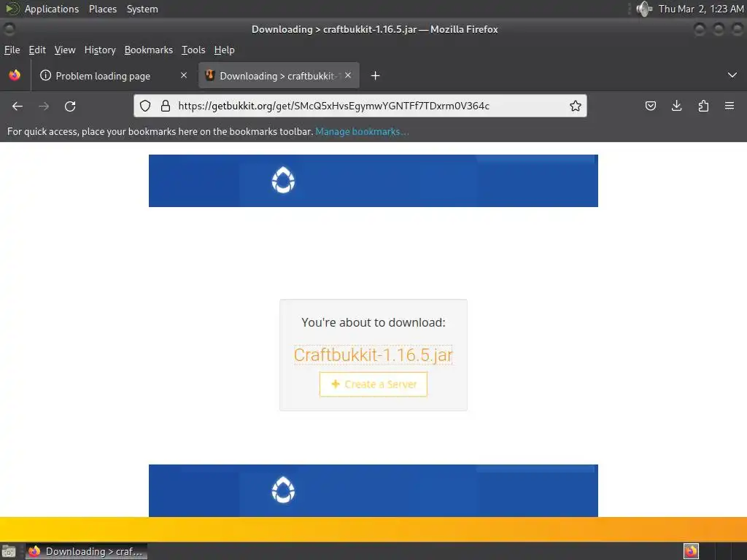This screenshot has width=747, height=560.
Task: Click Firefox icon in bottom tray
Action: (691, 551)
